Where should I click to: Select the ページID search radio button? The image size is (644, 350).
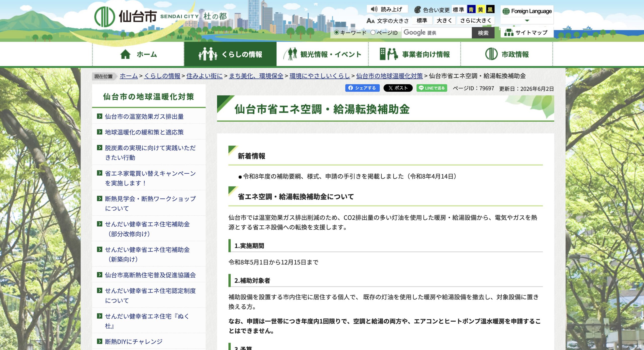373,32
